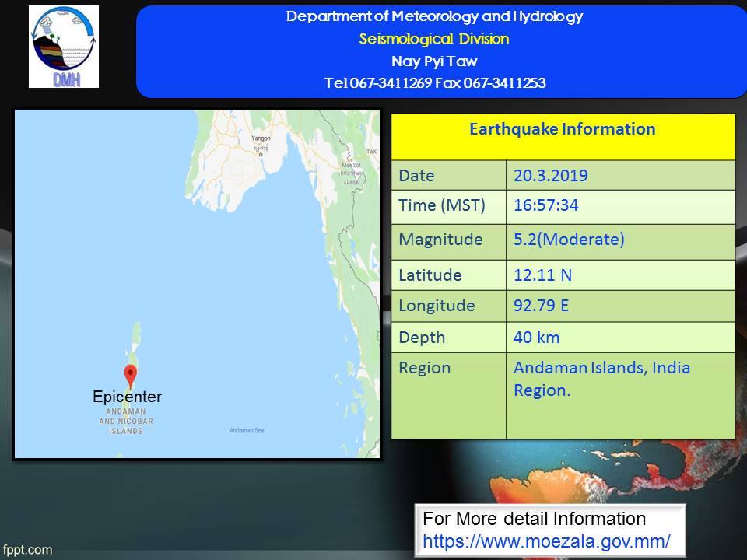Click the Epicenter label on the map
Screen dimensions: 747x560
(x=128, y=397)
